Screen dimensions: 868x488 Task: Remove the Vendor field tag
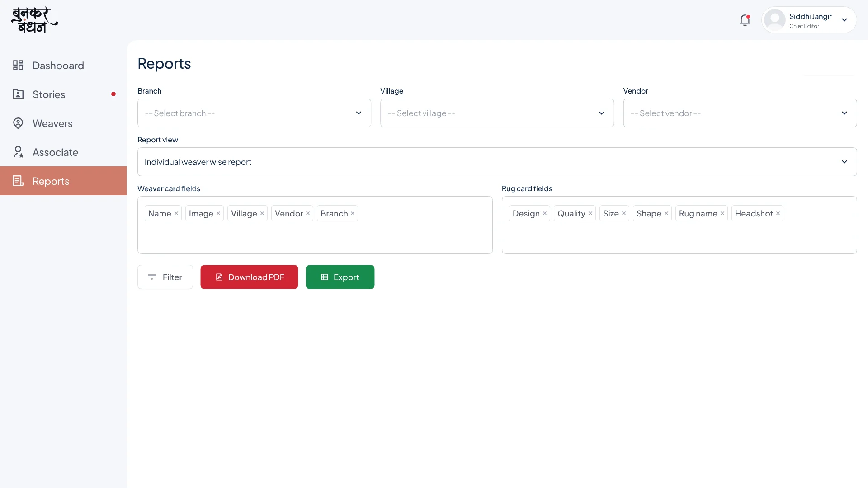click(x=308, y=214)
